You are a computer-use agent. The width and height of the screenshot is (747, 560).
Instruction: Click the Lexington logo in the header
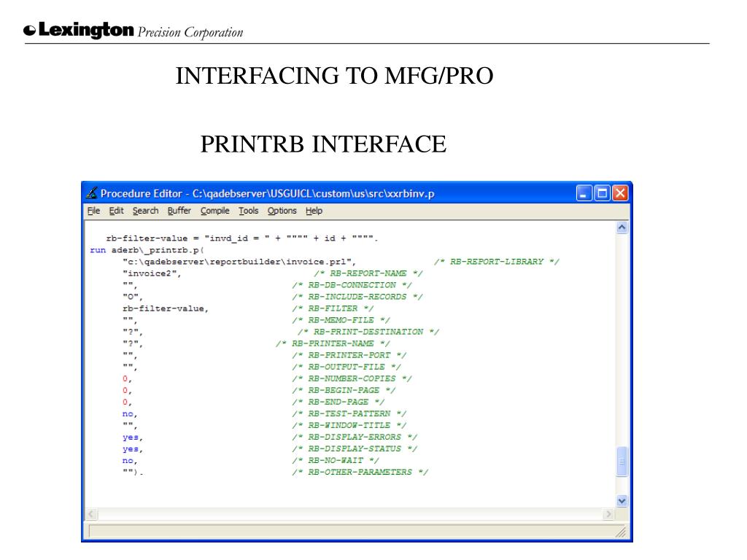click(x=79, y=30)
